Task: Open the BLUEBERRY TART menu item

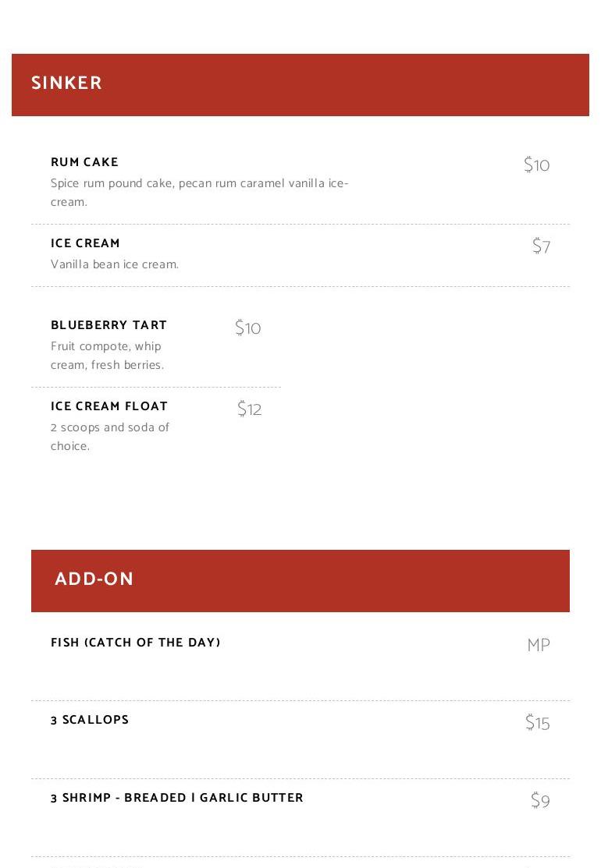Action: click(108, 325)
